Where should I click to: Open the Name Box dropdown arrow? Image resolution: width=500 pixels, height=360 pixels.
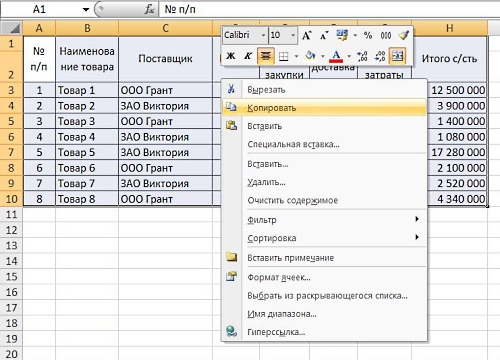pyautogui.click(x=86, y=9)
